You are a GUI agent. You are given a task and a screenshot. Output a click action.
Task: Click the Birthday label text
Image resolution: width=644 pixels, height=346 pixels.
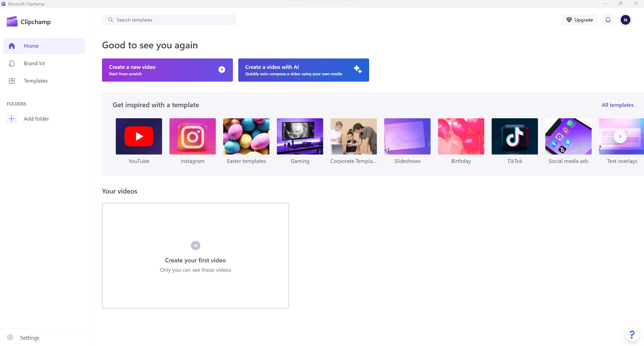tap(461, 161)
